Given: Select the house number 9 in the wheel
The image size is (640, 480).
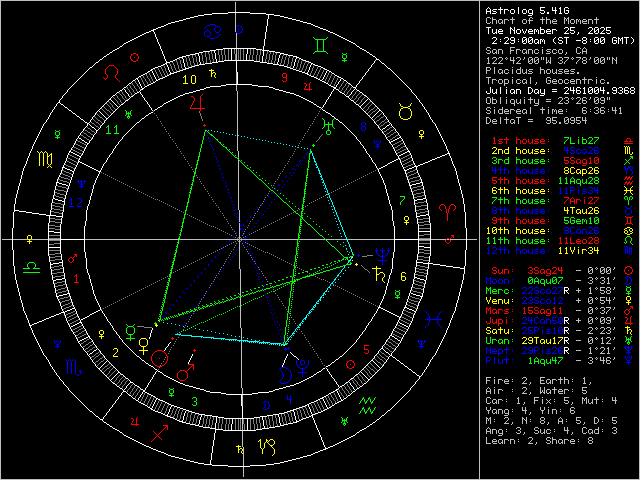Looking at the screenshot, I should tap(284, 77).
